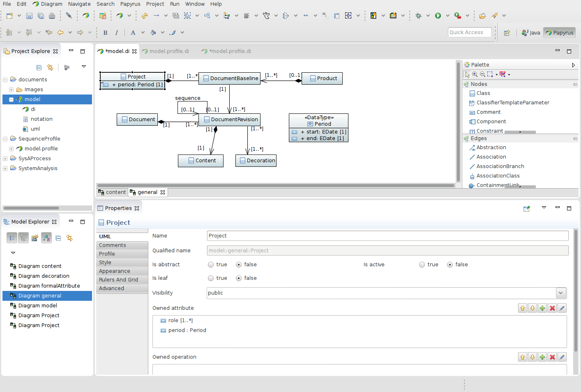Screen dimensions: 581x392
Task: Click the Open Perspective icon
Action: (507, 33)
